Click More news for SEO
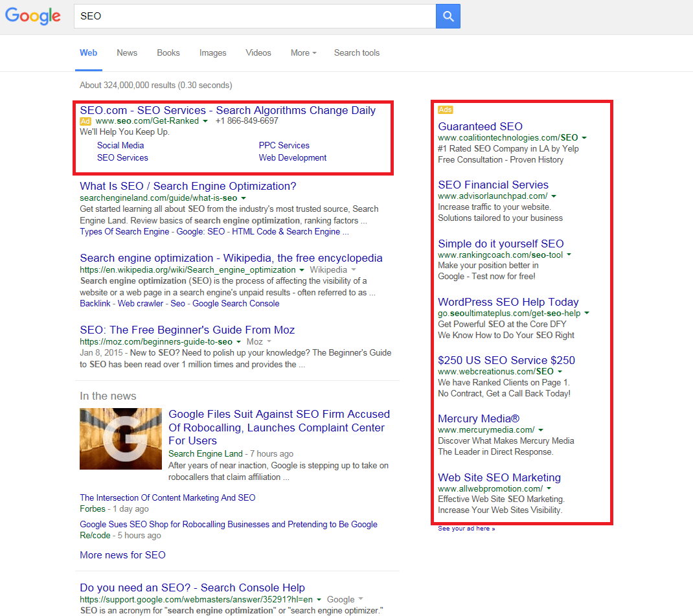 click(x=122, y=555)
